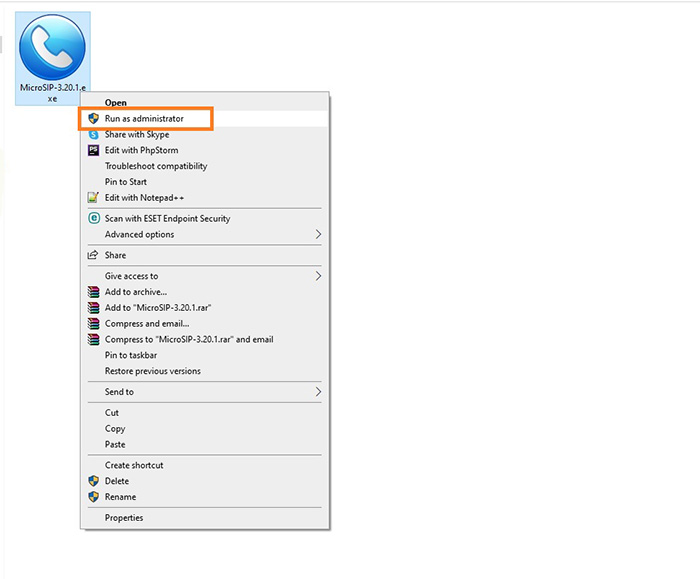Click the shield icon beside Run as administrator
Viewport: 700px width, 579px height.
[x=93, y=118]
